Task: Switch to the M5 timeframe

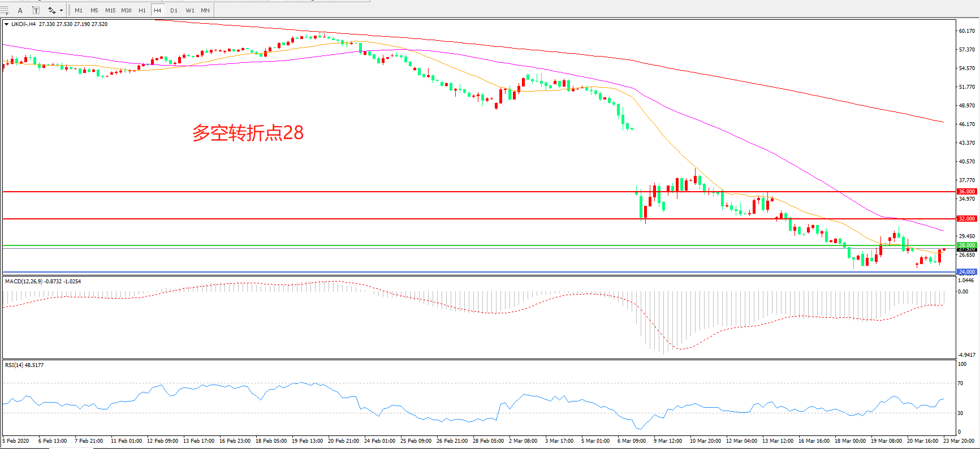Action: [94, 10]
